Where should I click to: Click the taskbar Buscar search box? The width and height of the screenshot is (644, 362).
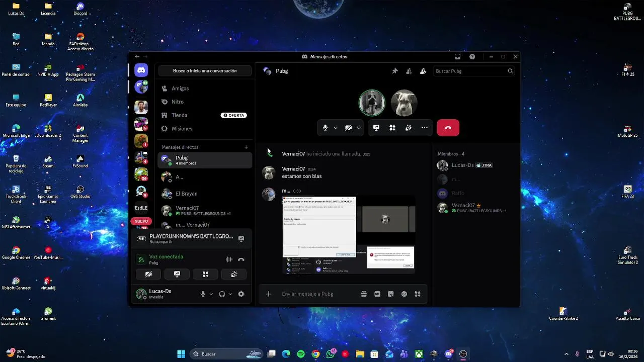[227, 354]
